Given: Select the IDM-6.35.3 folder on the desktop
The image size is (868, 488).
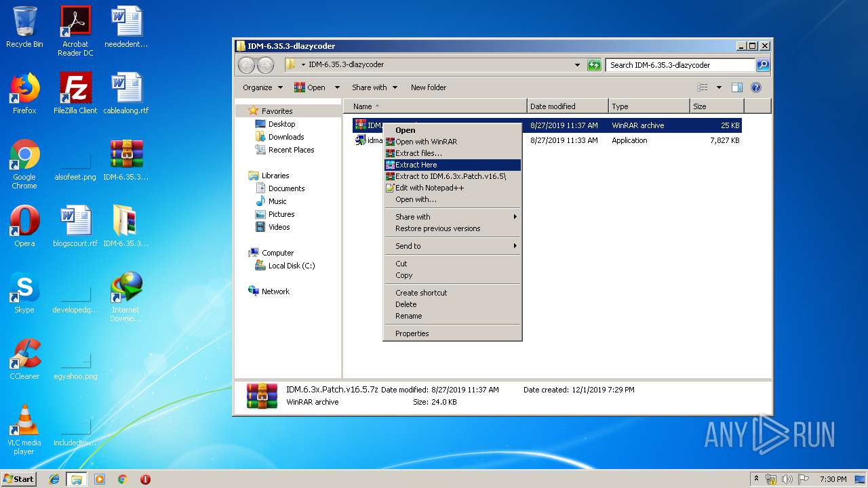Looking at the screenshot, I should [x=126, y=226].
